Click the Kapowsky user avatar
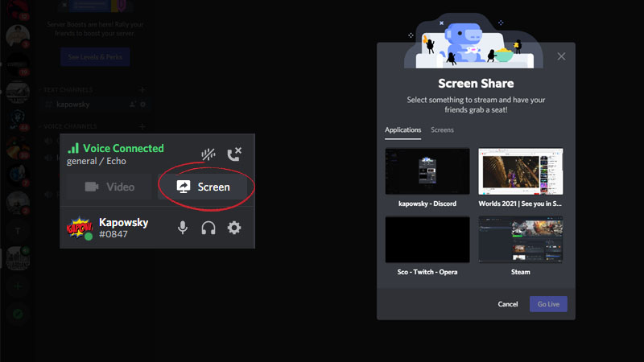The width and height of the screenshot is (644, 362). pyautogui.click(x=79, y=228)
